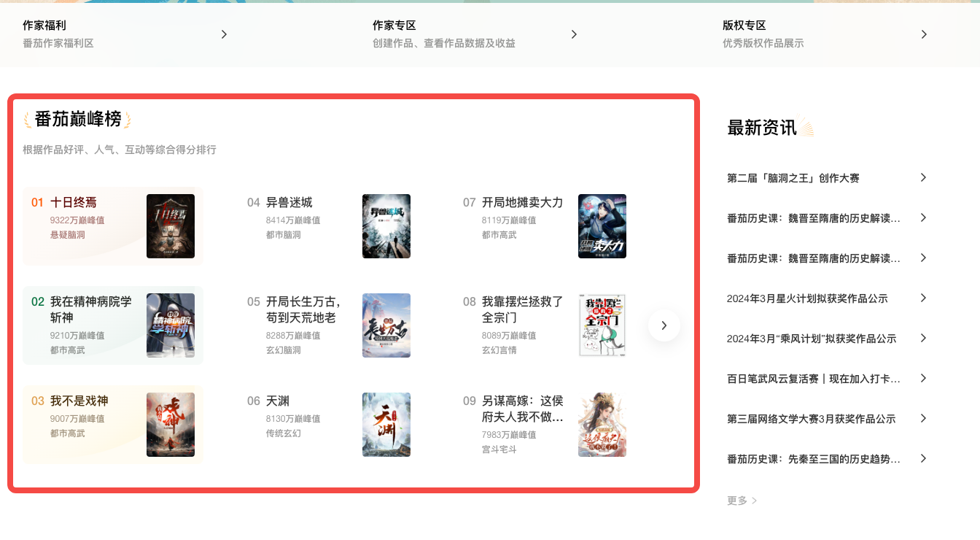Open the 开局地摊卖大力 cover image
980x540 pixels.
click(602, 226)
